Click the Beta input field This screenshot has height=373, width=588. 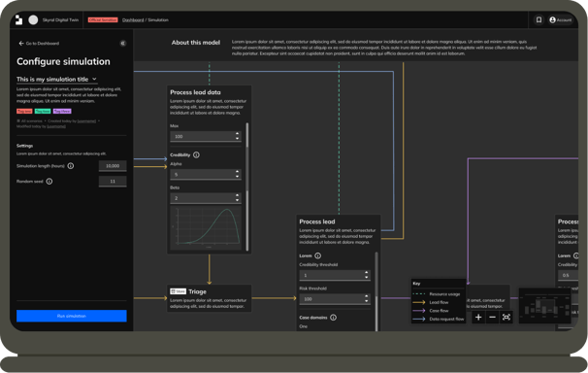[x=206, y=198]
